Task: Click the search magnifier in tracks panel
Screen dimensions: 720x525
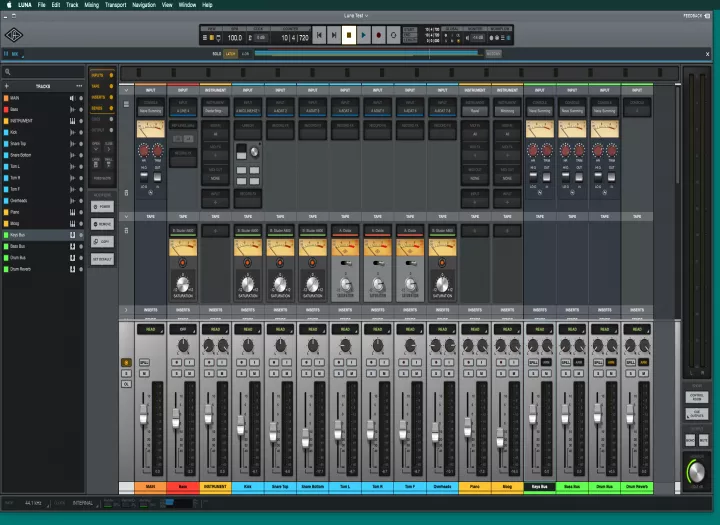Action: click(x=8, y=72)
